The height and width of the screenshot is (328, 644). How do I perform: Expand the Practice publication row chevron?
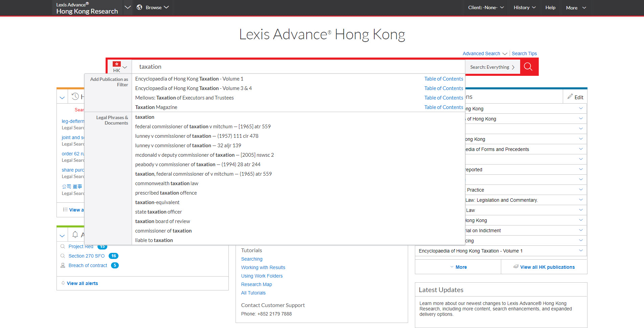[x=581, y=190]
